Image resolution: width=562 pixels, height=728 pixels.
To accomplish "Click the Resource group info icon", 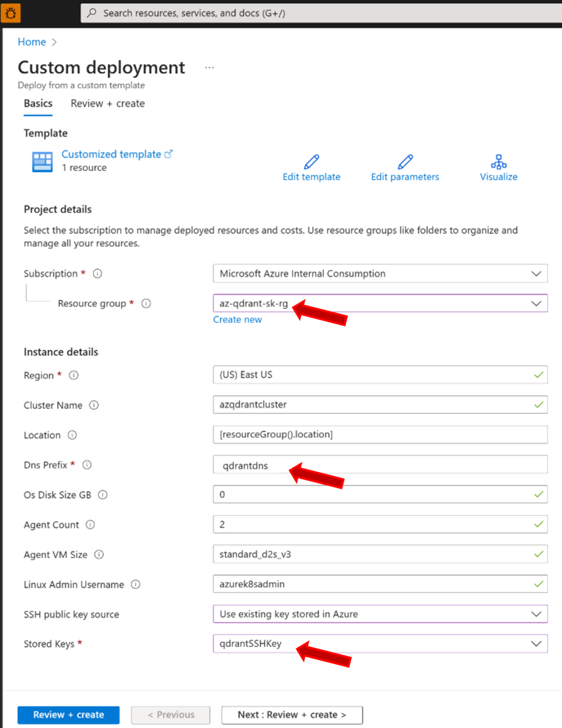I will (x=146, y=303).
